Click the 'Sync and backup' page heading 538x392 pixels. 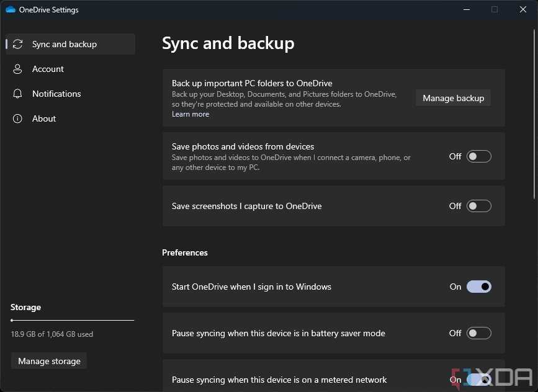(x=228, y=43)
